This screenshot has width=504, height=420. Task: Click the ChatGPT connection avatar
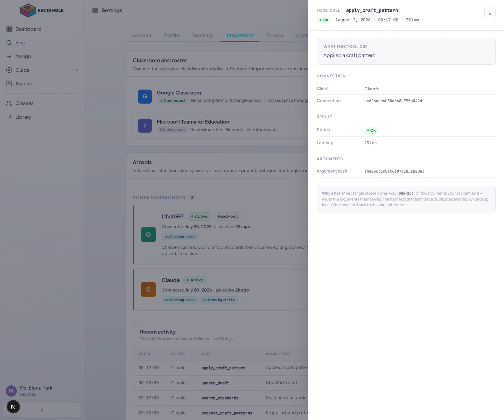click(148, 234)
